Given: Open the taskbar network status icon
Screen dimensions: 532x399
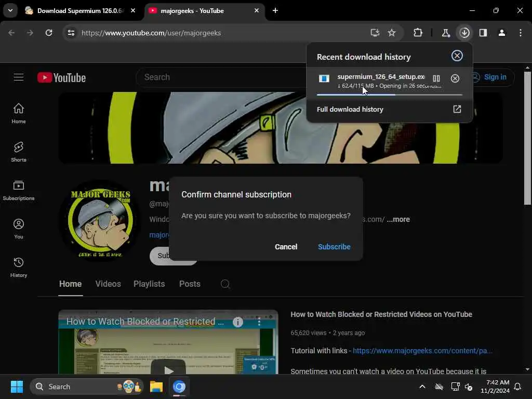Looking at the screenshot, I should click(455, 387).
